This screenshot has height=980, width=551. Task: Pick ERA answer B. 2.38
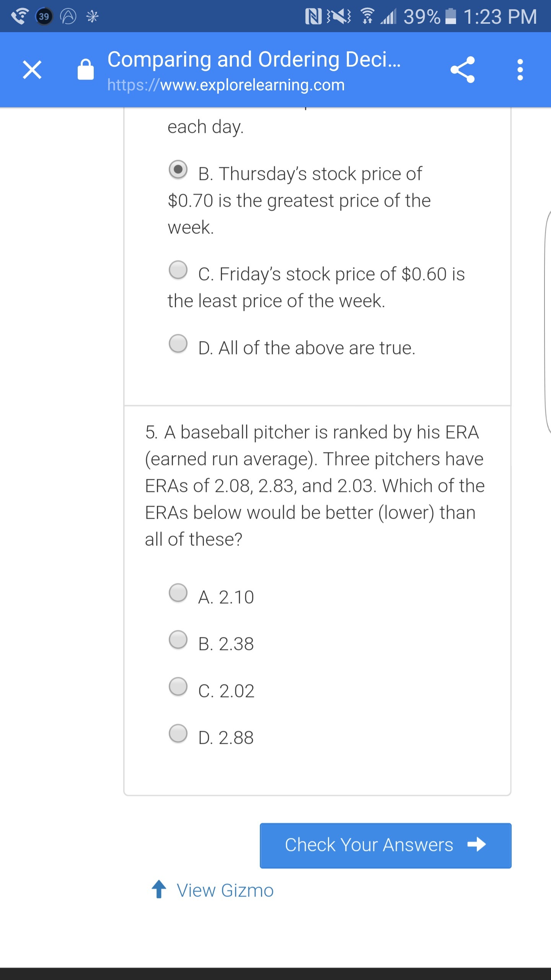[178, 640]
